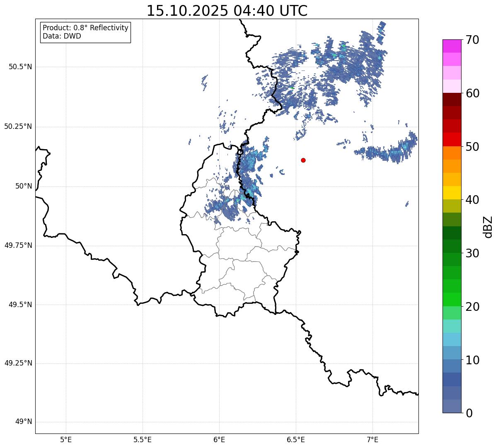Screen dimensions: 498x448
Task: Click the colorbar tick label '30'
Action: point(473,253)
